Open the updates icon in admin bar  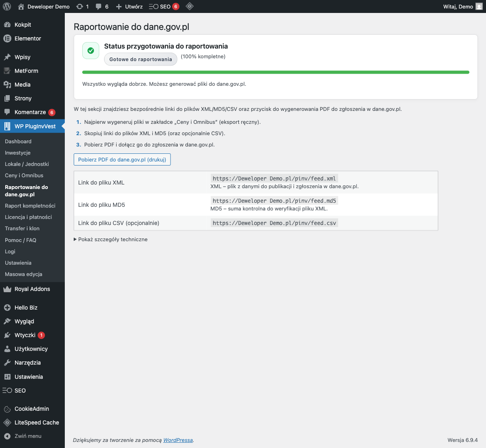(x=80, y=6)
